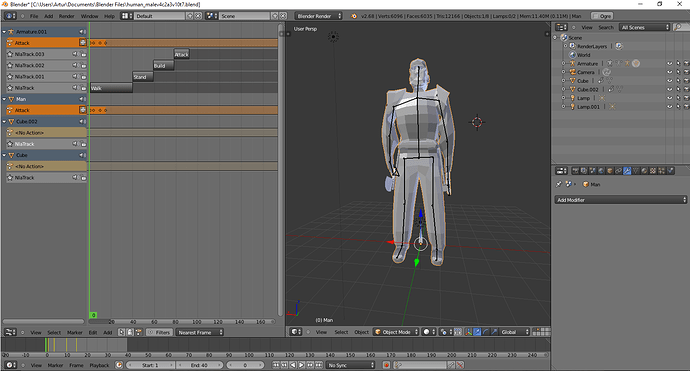Open the Object Mode dropdown
Screen dimensions: 690x371
396,332
